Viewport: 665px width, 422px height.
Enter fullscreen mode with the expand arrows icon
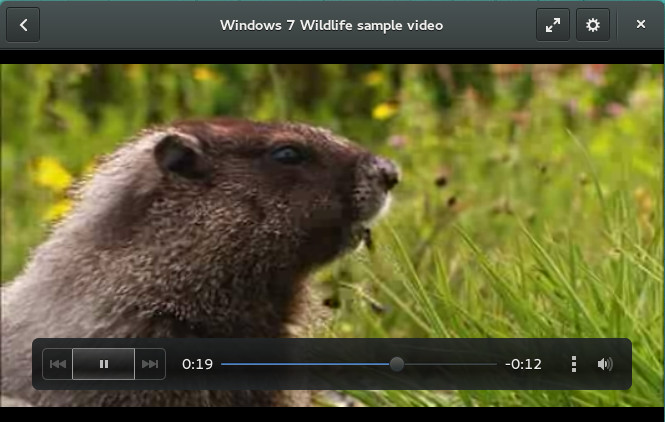pos(553,25)
